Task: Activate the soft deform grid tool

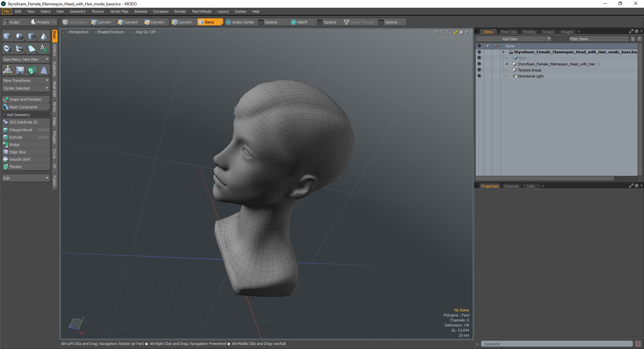Action: point(20,70)
